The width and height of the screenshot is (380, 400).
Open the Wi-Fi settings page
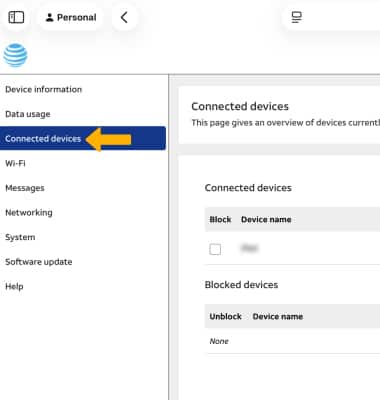(x=15, y=163)
